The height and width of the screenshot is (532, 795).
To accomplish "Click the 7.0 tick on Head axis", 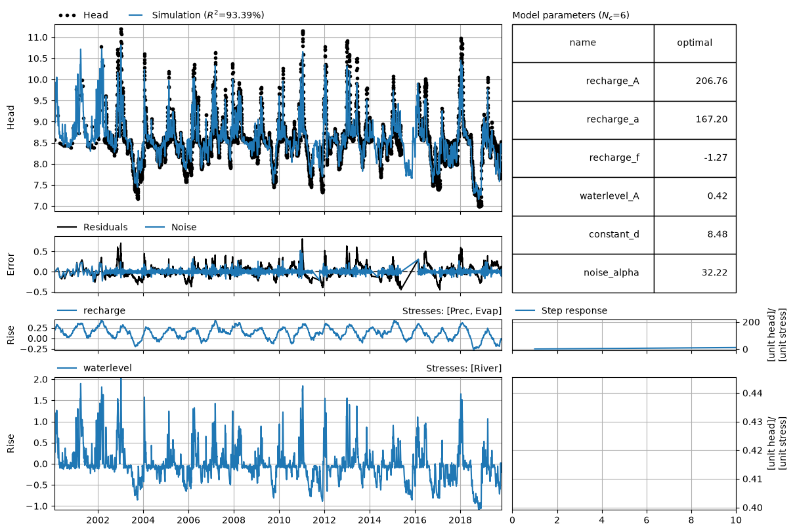I will click(x=41, y=206).
